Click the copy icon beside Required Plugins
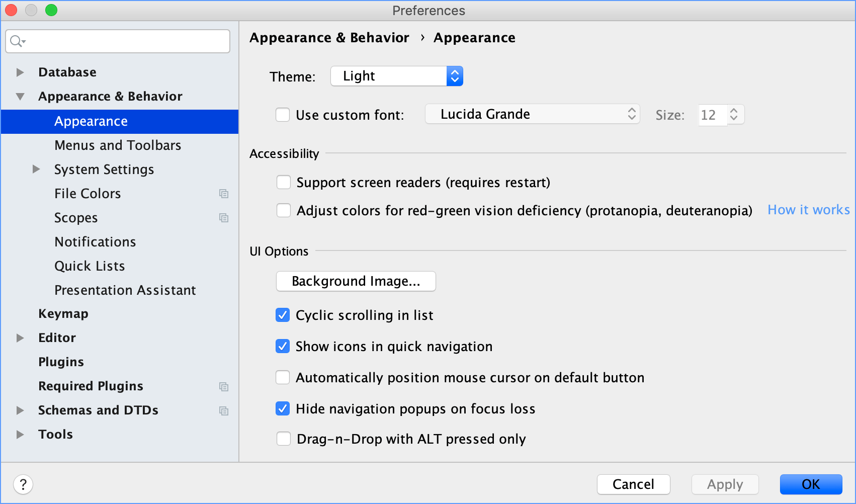 coord(224,386)
